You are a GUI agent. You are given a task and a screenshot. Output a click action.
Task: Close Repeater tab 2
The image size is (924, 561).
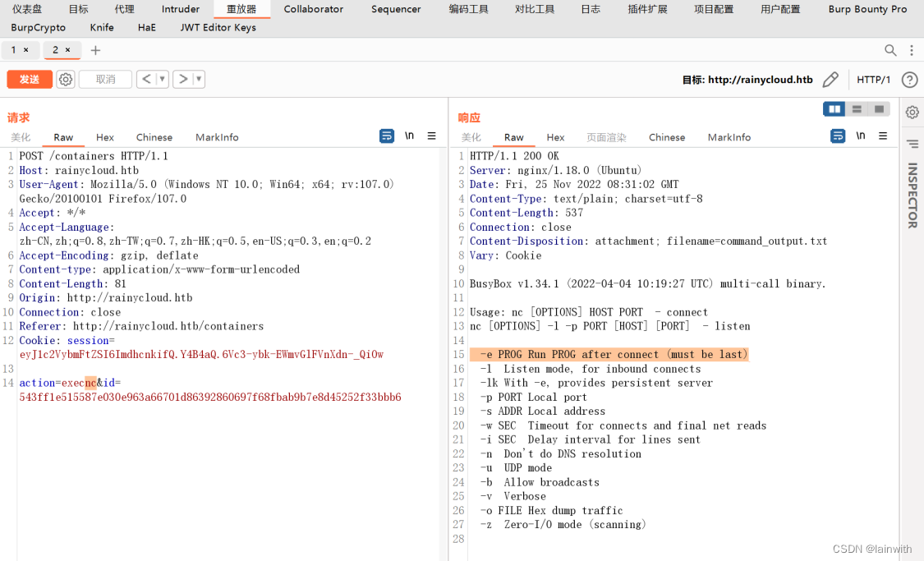click(68, 50)
